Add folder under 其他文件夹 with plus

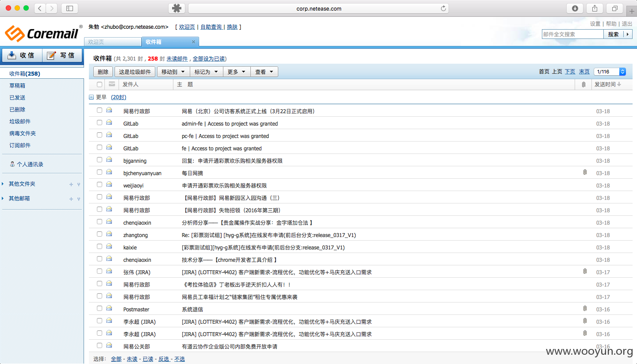71,184
